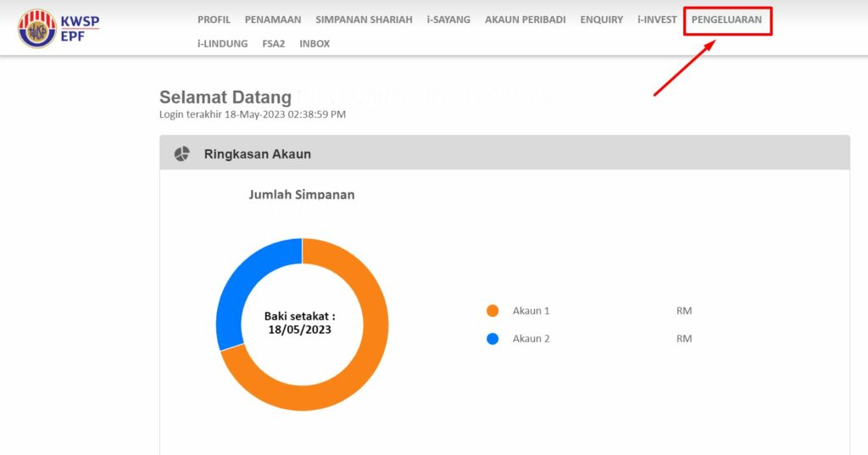The height and width of the screenshot is (455, 868).
Task: Go to SIMPANAN SHARIAH
Action: click(x=364, y=19)
